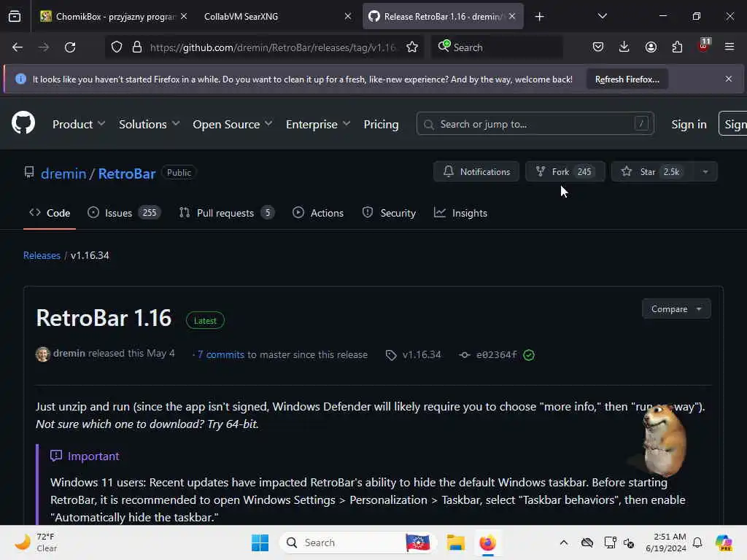The width and height of the screenshot is (747, 560).
Task: Expand the Open Source menu
Action: point(233,124)
